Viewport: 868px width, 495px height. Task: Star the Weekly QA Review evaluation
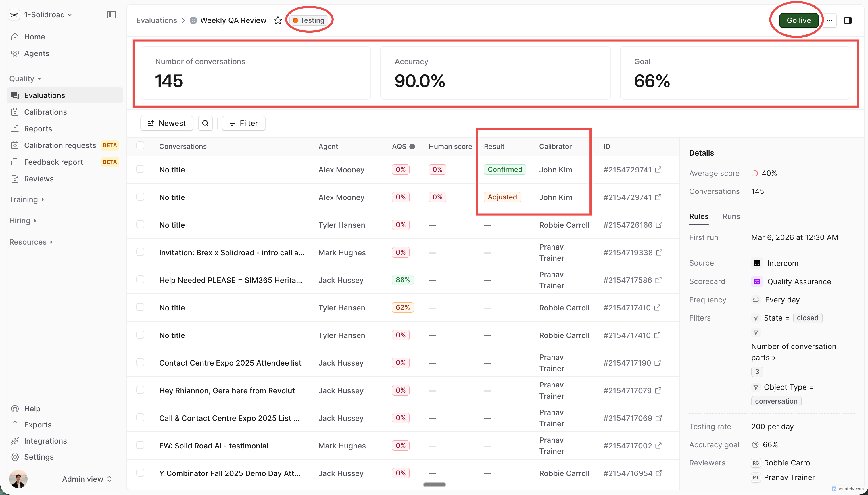[278, 20]
